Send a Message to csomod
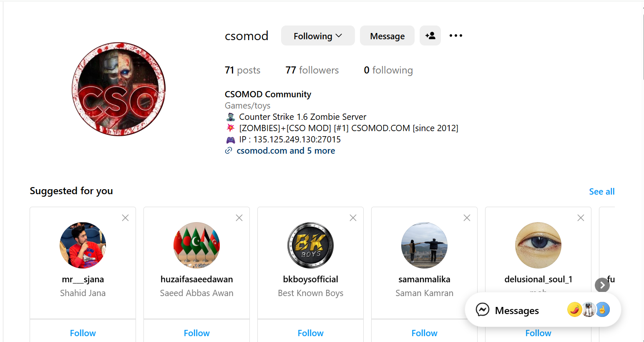Image resolution: width=644 pixels, height=342 pixels. click(x=387, y=35)
